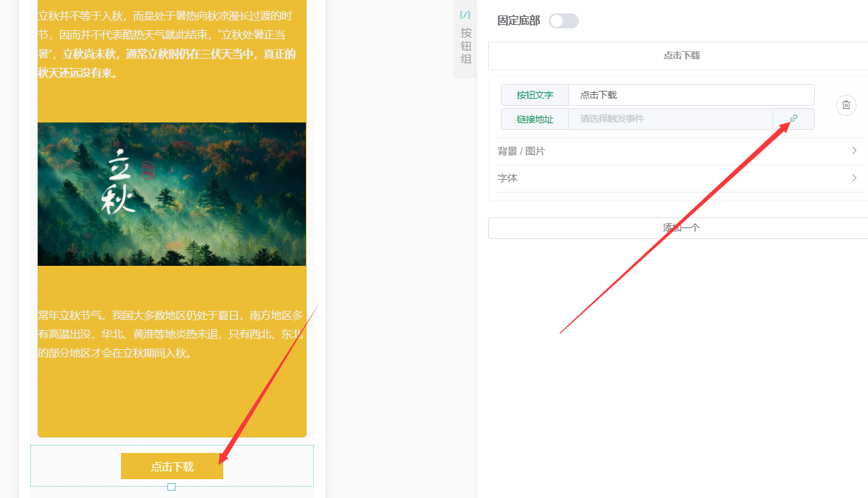
Task: Click the 固定底部 label
Action: pos(518,21)
